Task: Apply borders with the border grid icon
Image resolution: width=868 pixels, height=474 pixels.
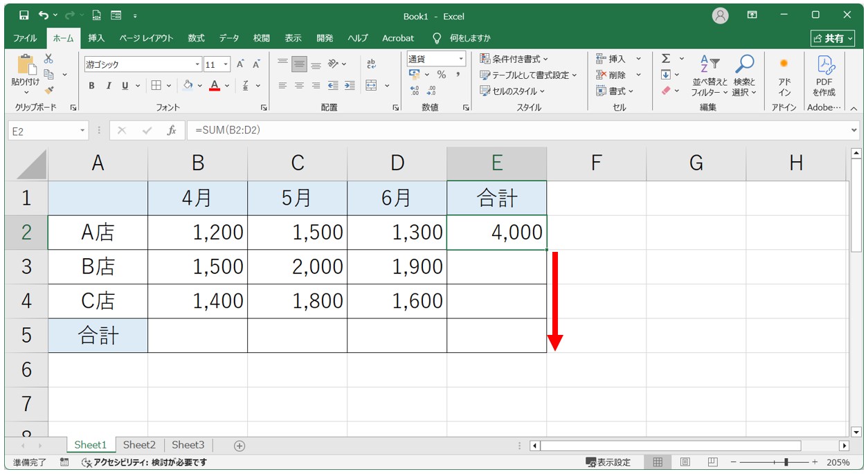Action: pos(156,86)
